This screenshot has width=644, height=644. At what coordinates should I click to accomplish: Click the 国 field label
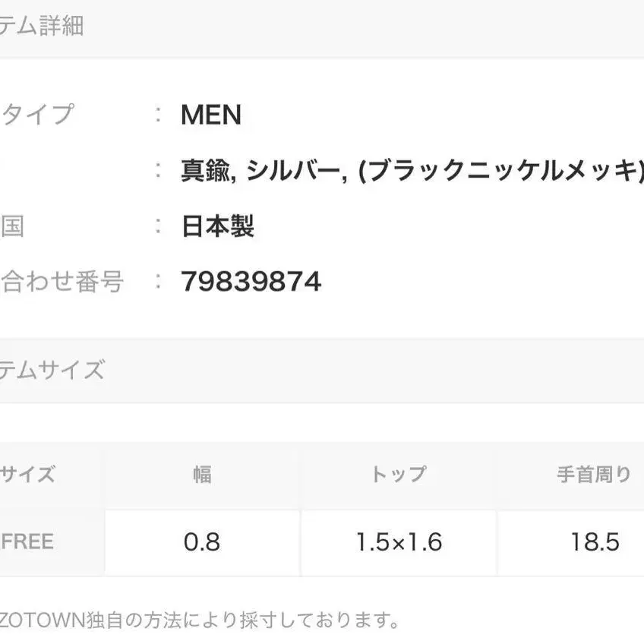(12, 226)
